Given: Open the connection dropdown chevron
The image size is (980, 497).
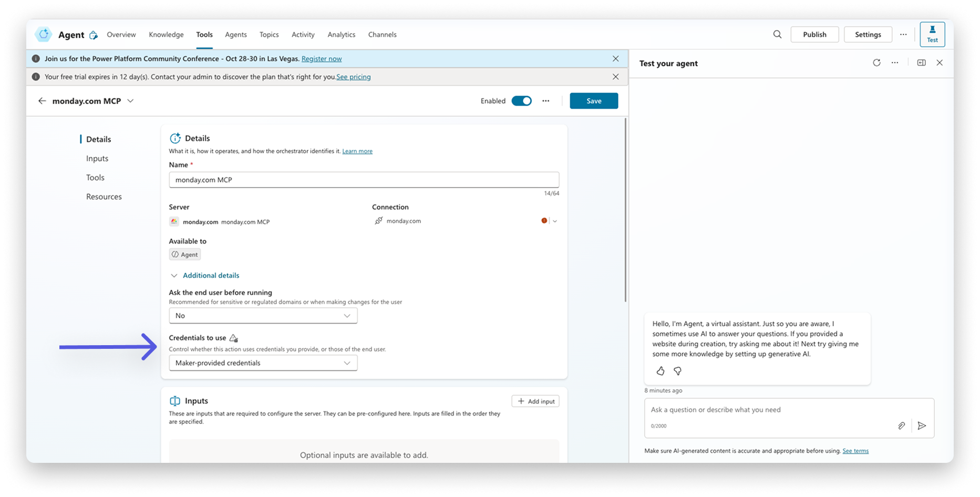Looking at the screenshot, I should [x=555, y=221].
